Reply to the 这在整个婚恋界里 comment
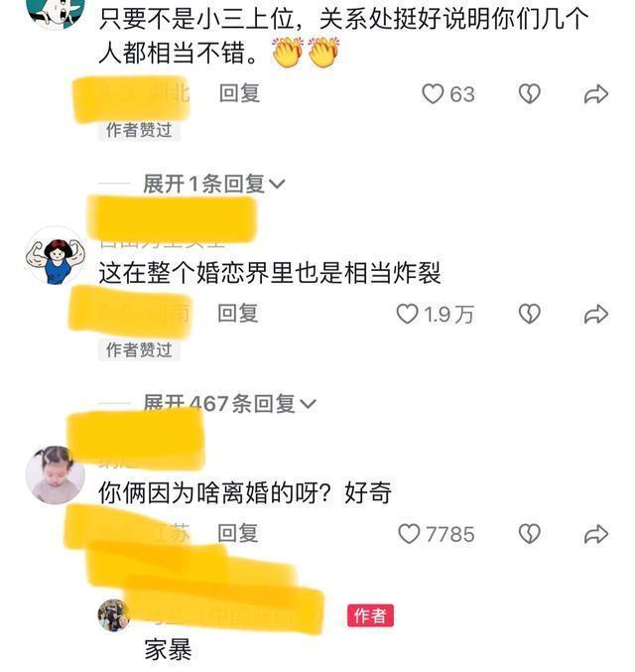Viewport: 635px width, 672px height. pyautogui.click(x=238, y=314)
